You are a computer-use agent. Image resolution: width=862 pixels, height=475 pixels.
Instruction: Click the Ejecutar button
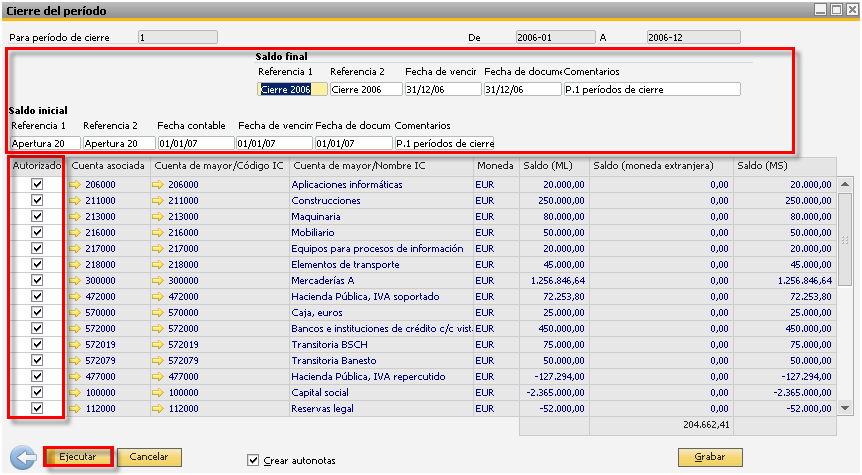coord(78,457)
